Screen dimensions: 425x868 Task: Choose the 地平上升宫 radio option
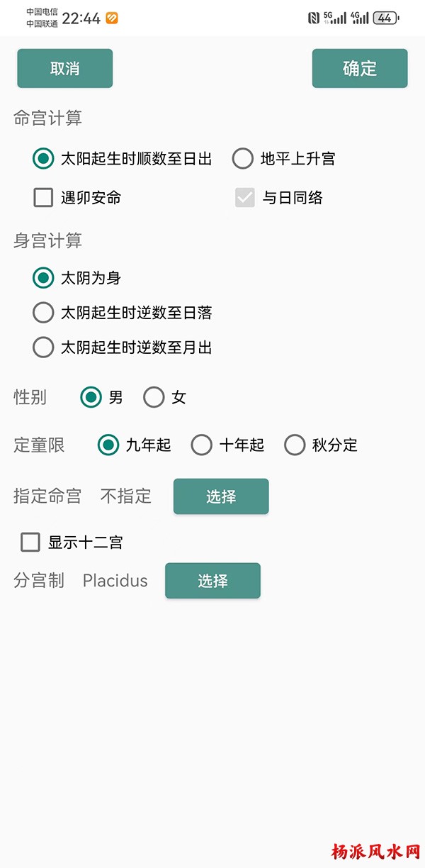pos(243,158)
